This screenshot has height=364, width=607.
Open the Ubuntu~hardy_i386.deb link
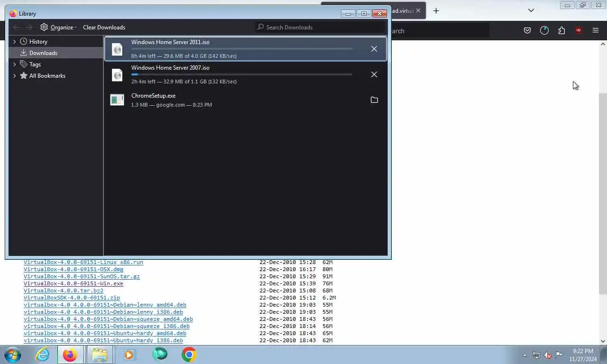[103, 340]
